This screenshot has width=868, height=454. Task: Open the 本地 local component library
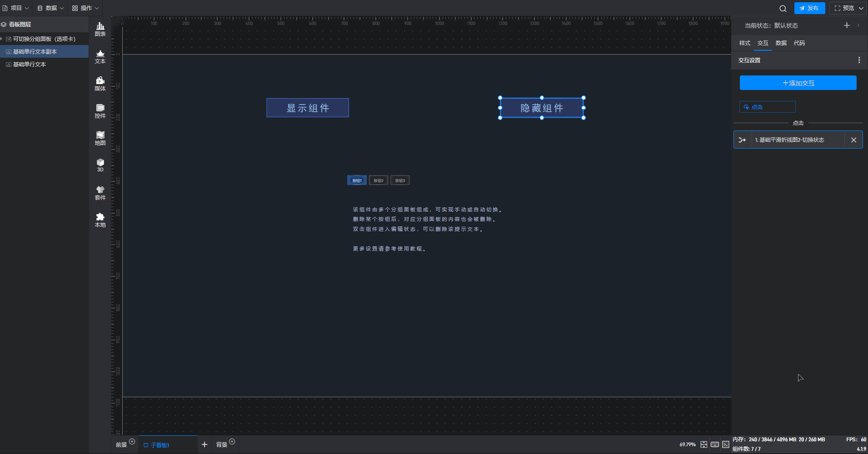[100, 220]
